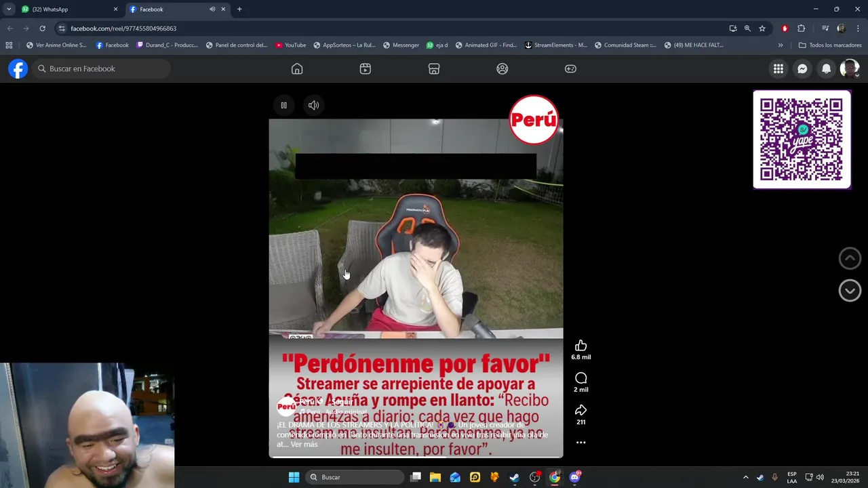Open Todos los marcadores folder
868x488 pixels.
[x=830, y=45]
